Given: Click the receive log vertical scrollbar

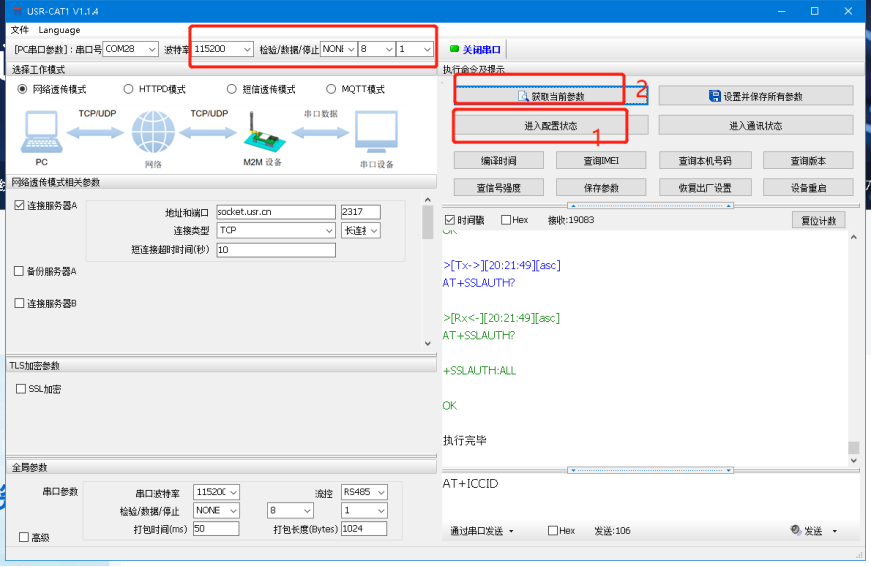Looking at the screenshot, I should click(853, 340).
